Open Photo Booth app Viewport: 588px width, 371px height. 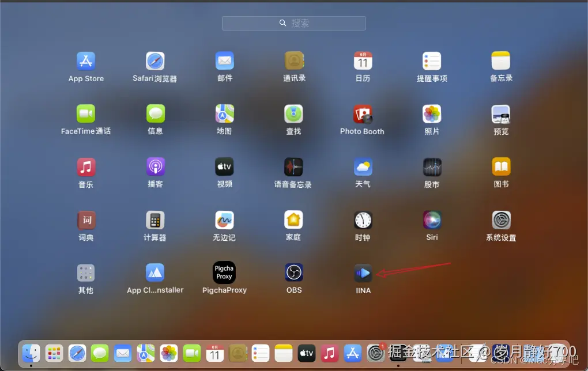(x=363, y=114)
